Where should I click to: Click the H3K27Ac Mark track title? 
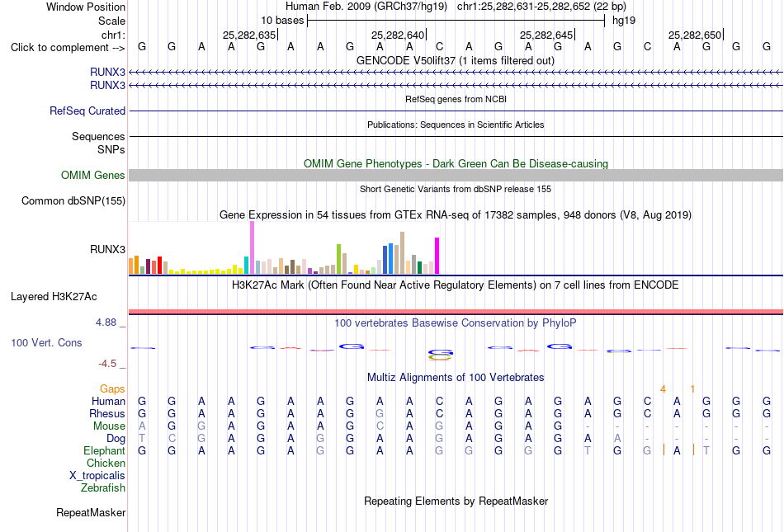(x=456, y=285)
